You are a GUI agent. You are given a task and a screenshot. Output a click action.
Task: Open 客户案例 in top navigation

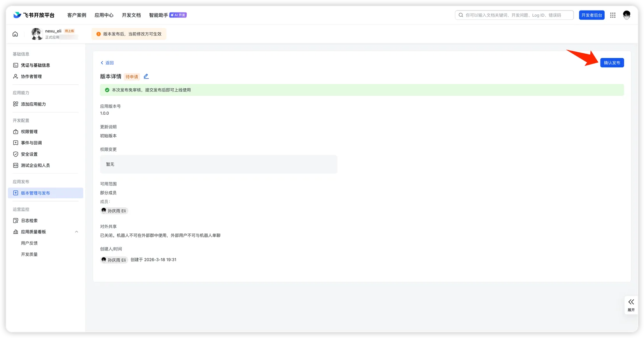click(77, 15)
